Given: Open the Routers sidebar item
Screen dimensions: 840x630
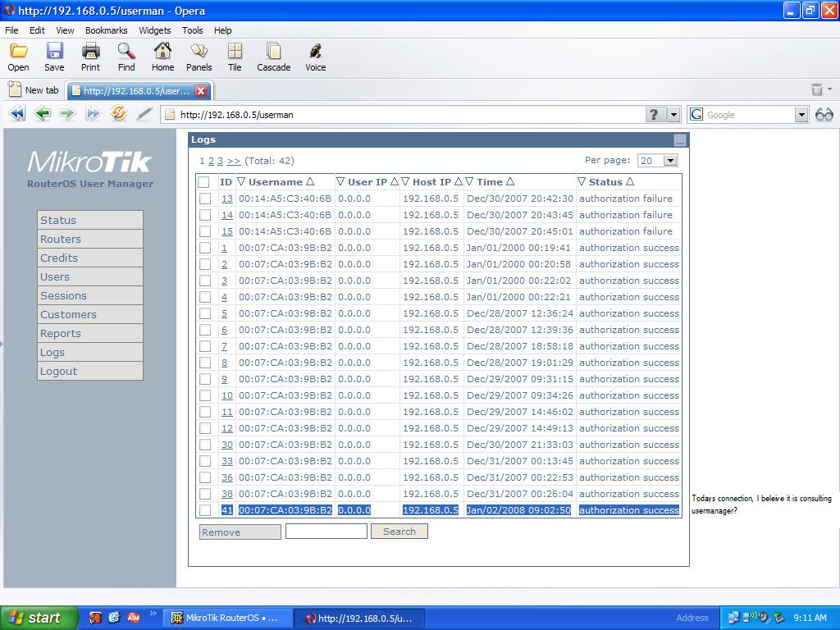Looking at the screenshot, I should [90, 239].
